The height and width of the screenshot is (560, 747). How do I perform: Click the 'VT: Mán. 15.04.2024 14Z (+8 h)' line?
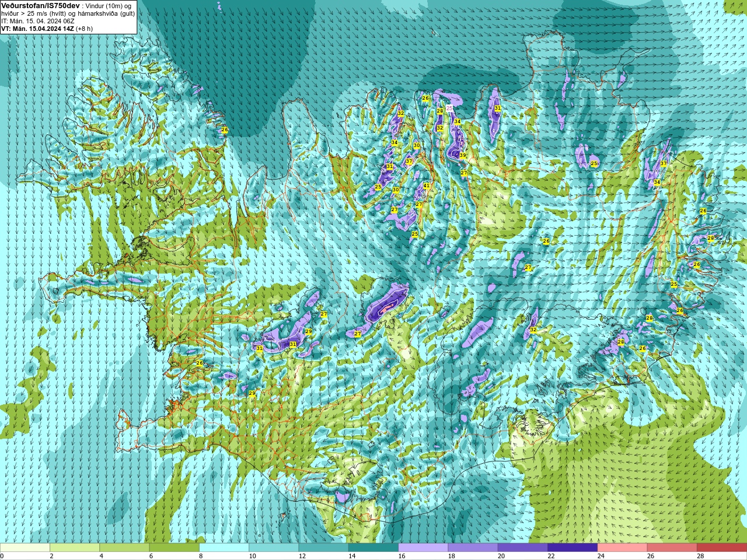click(47, 29)
